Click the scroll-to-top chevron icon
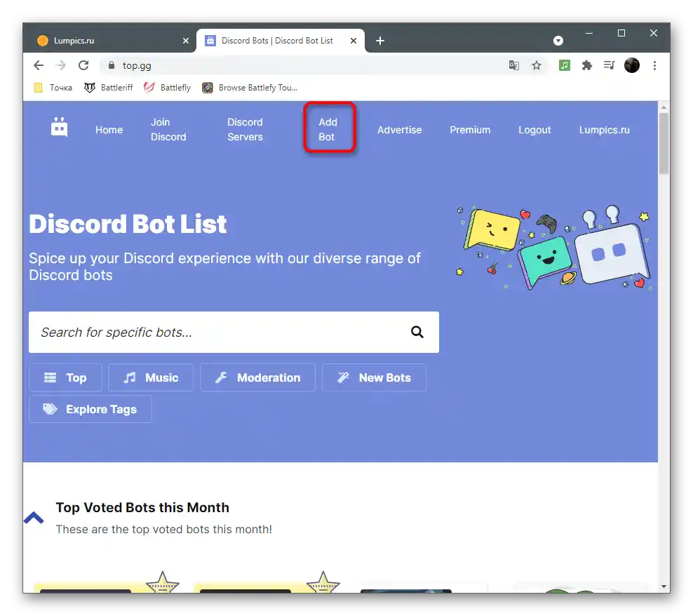The width and height of the screenshot is (693, 616). point(34,518)
